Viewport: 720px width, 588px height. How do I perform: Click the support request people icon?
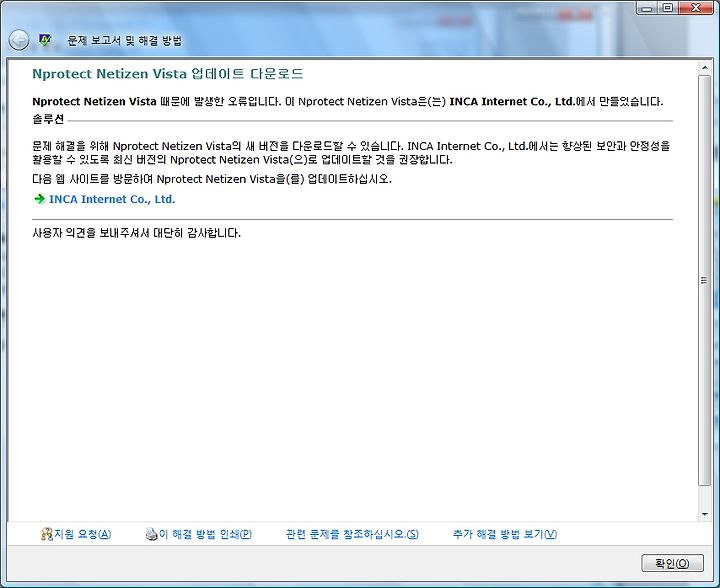click(x=47, y=534)
